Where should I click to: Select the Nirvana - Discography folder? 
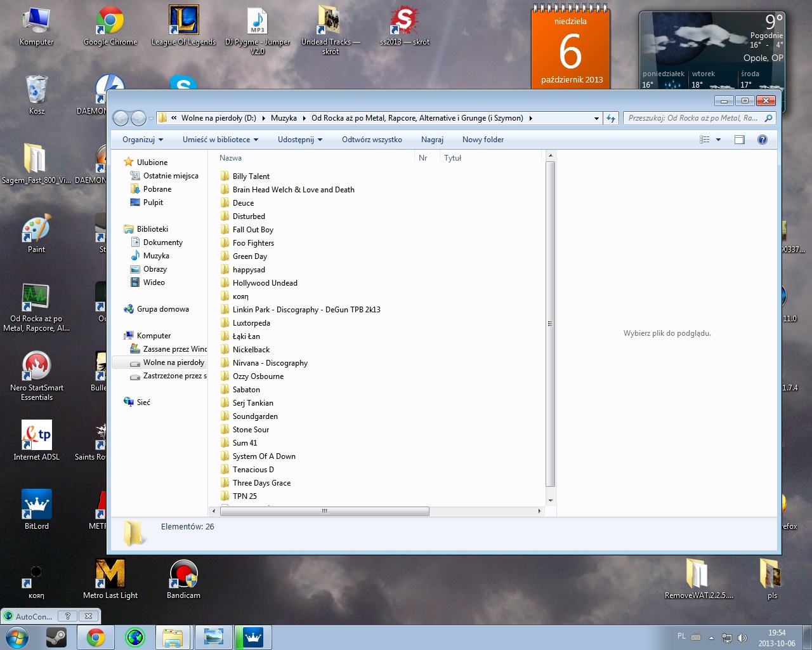pos(264,363)
